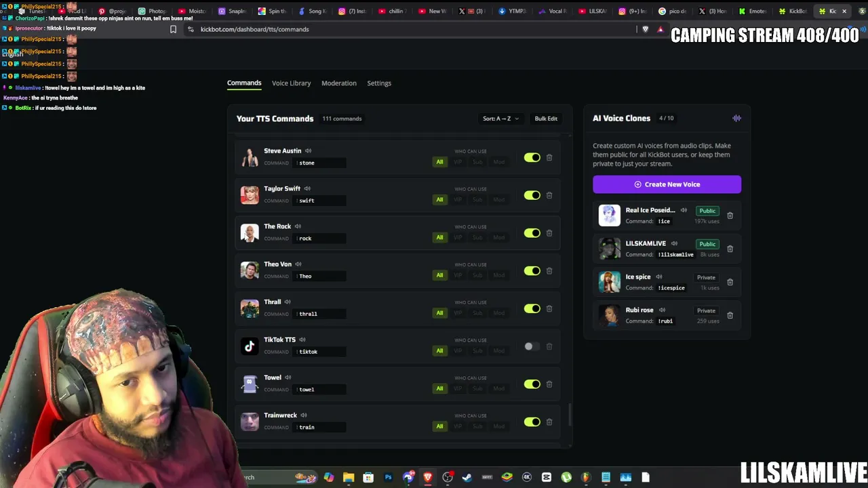
Task: Click trash icon on The Rock row
Action: pos(549,233)
